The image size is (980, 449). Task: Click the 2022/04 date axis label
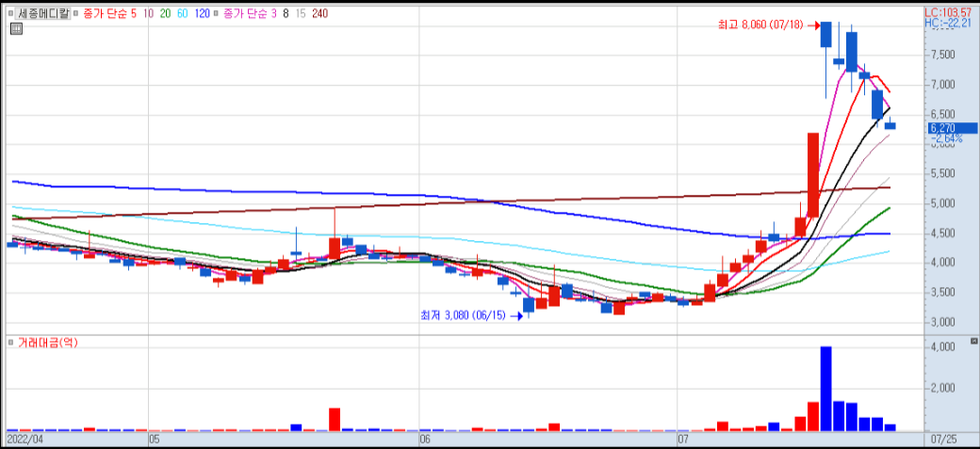coord(24,440)
